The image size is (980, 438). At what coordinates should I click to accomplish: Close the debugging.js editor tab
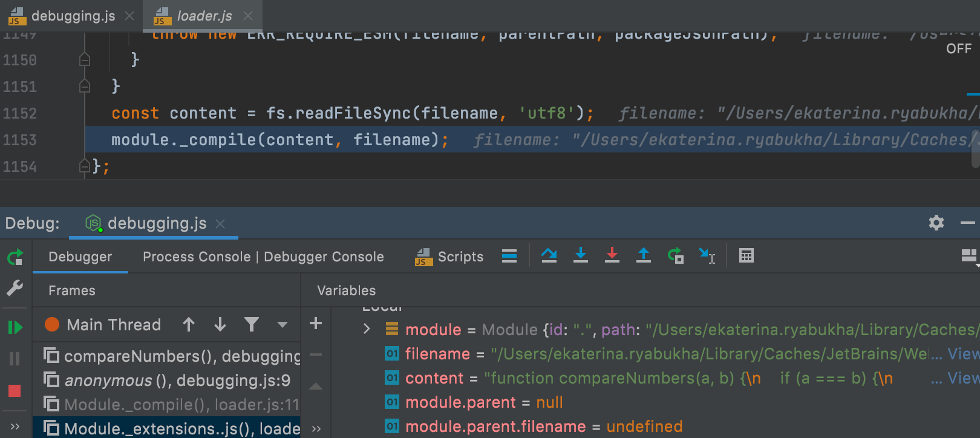tap(129, 16)
